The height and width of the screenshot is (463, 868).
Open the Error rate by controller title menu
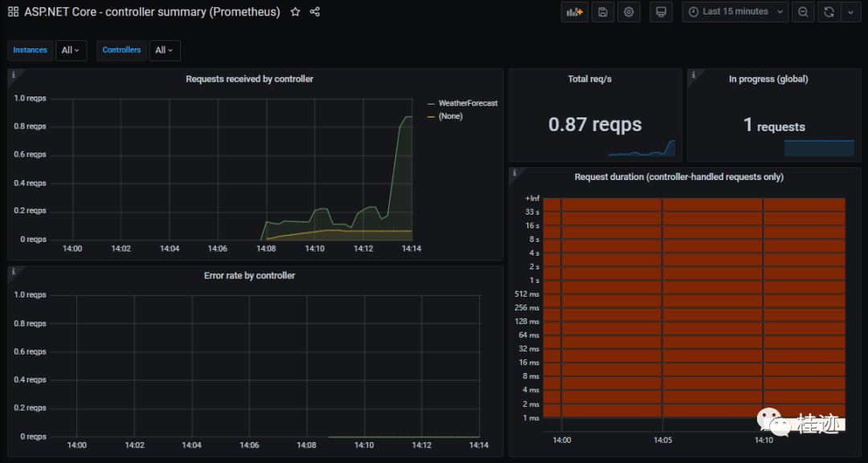point(250,276)
